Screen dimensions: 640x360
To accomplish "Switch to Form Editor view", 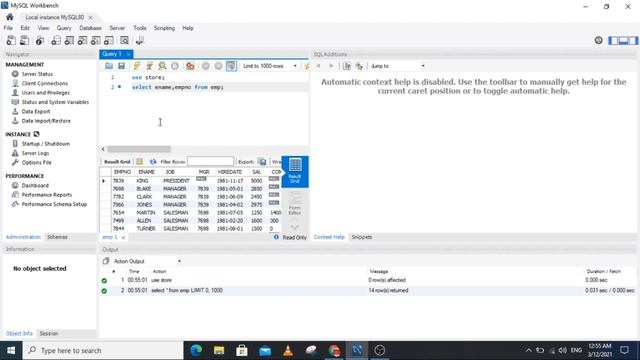I will click(295, 203).
